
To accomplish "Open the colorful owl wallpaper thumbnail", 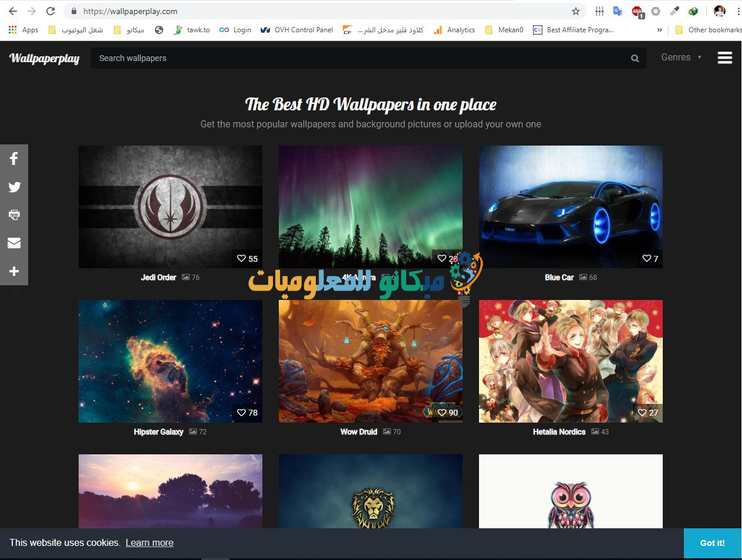I will click(571, 491).
